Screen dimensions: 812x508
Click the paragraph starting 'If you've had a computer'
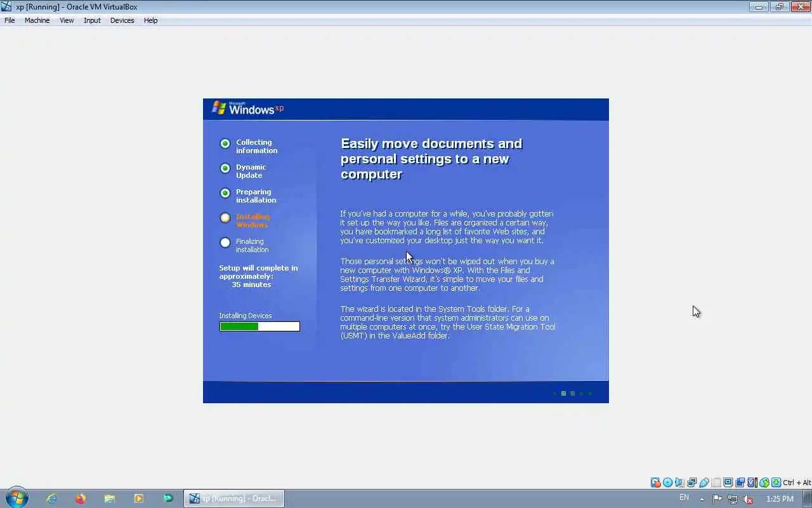[447, 227]
